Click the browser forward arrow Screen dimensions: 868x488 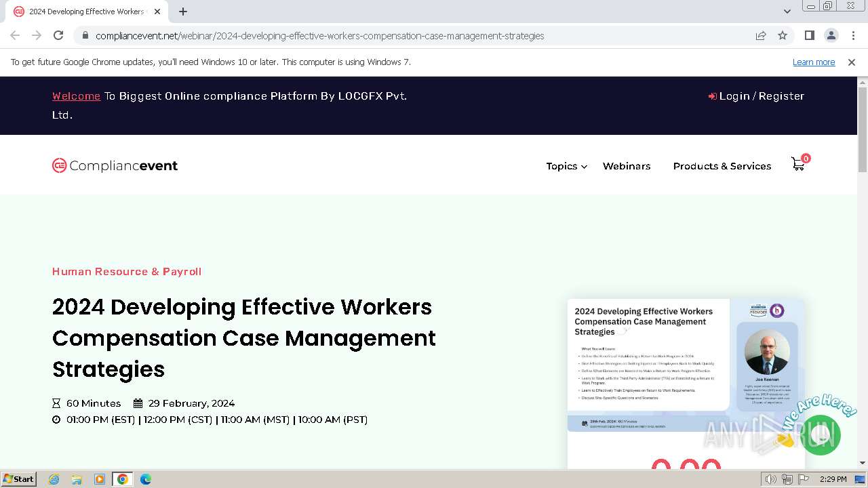pyautogui.click(x=37, y=35)
